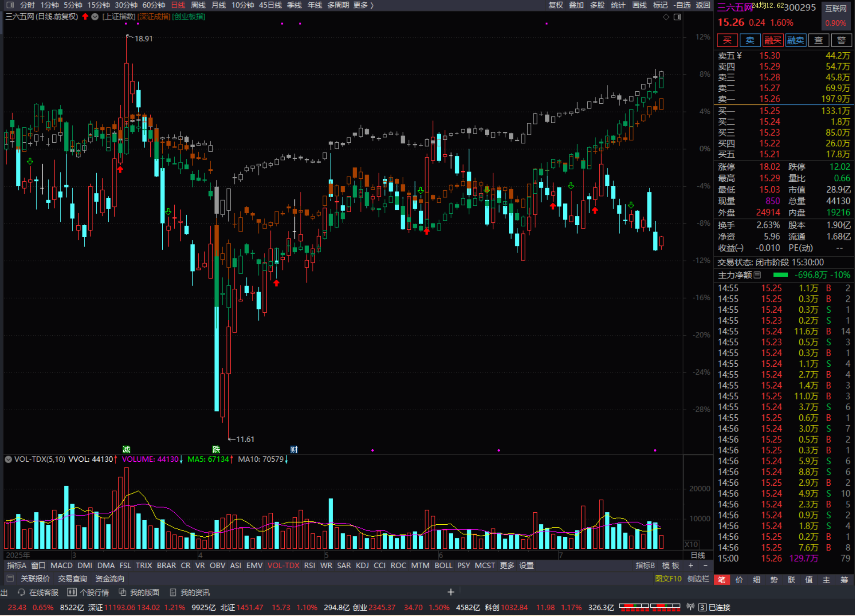
Task: Open 图文F10 company info
Action: click(668, 579)
